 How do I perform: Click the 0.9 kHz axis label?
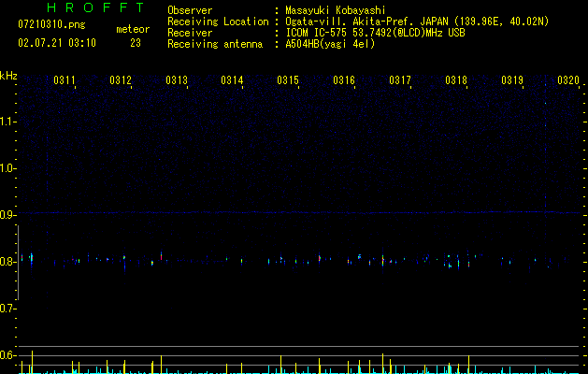pos(7,215)
